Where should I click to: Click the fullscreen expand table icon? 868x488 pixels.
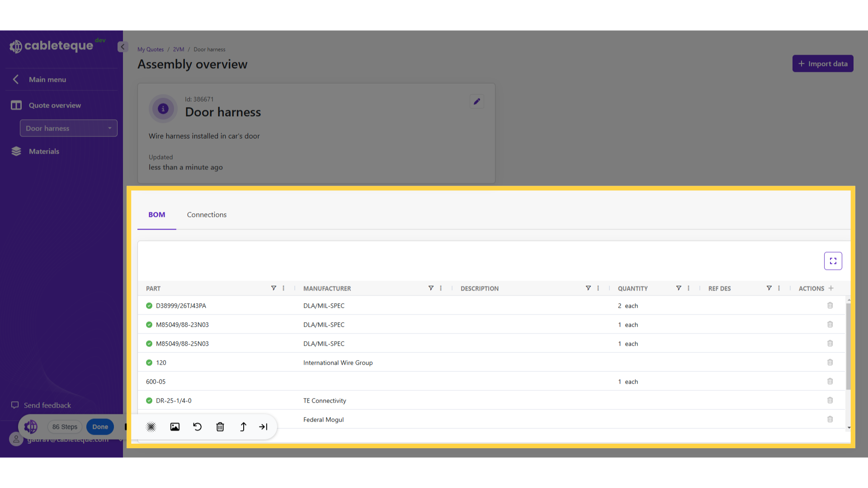[833, 261]
